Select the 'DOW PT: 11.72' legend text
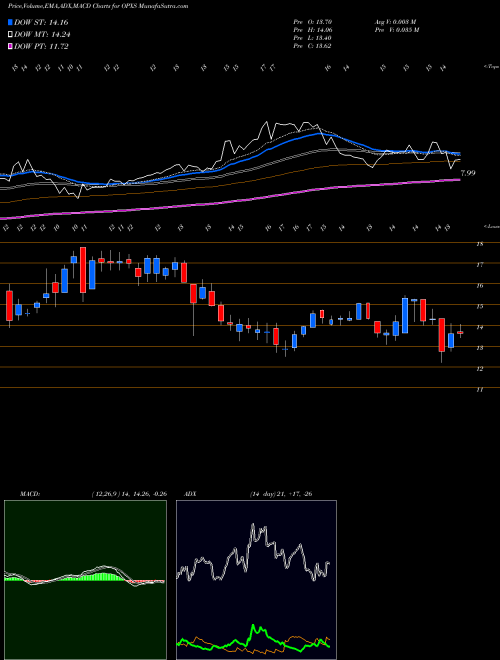Viewport: 500px width, 660px height. (x=41, y=46)
